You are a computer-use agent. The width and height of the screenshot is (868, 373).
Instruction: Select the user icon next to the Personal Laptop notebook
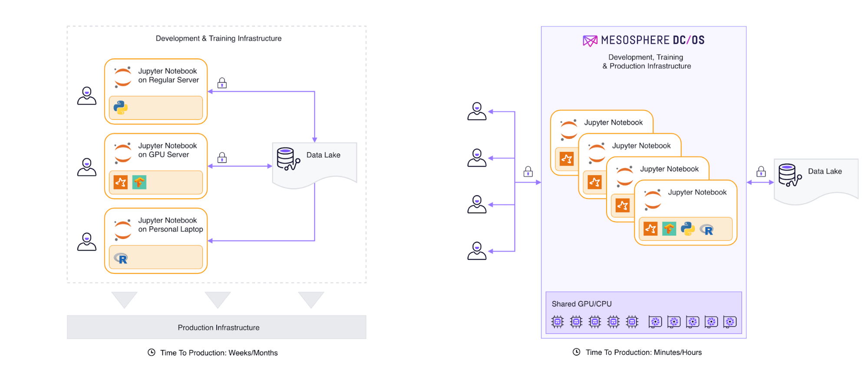pyautogui.click(x=87, y=242)
